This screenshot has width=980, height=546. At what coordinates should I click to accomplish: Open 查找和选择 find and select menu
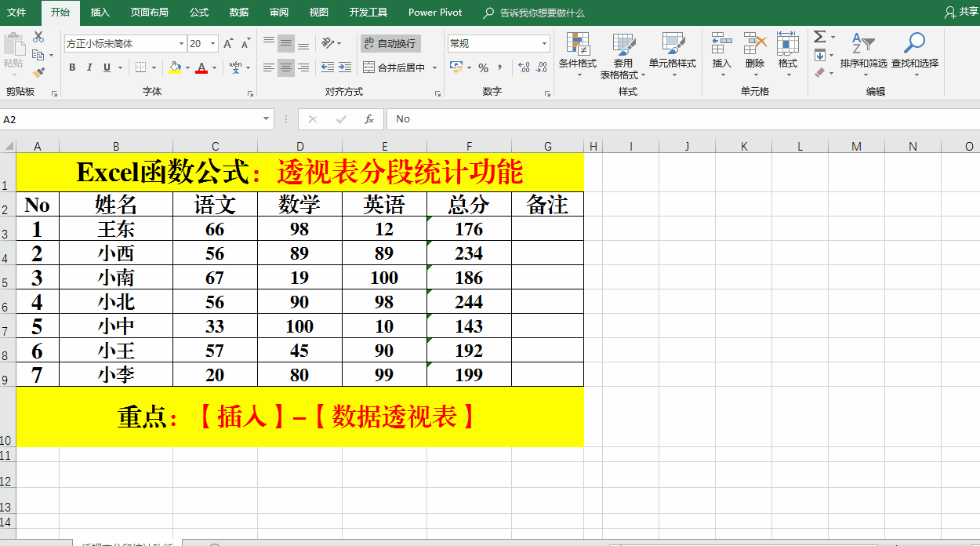pyautogui.click(x=914, y=54)
